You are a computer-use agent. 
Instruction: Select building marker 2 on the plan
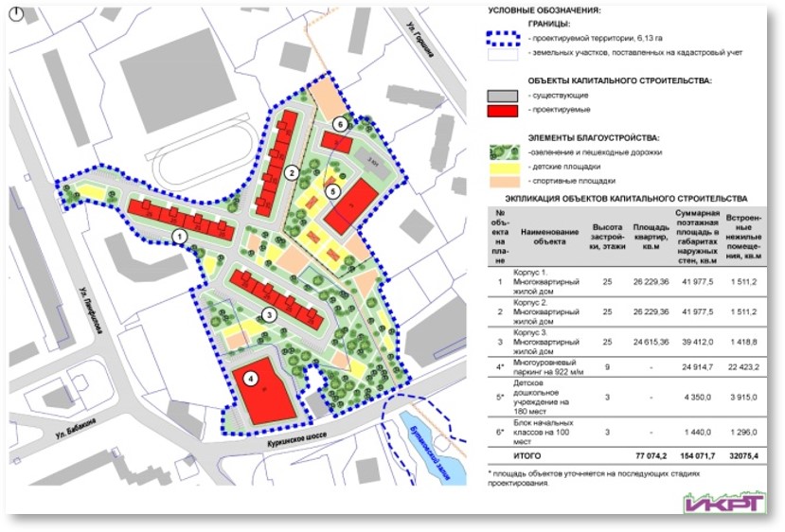[x=292, y=173]
